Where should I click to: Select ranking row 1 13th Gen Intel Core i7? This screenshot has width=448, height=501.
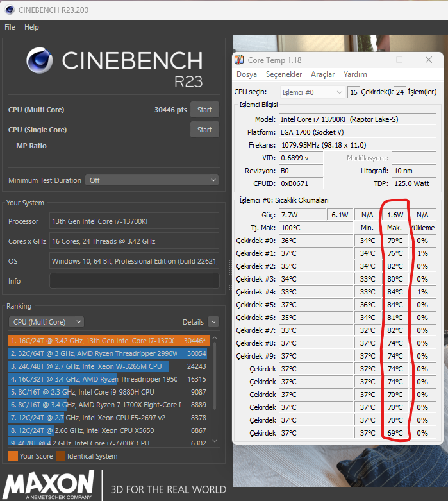click(x=109, y=341)
